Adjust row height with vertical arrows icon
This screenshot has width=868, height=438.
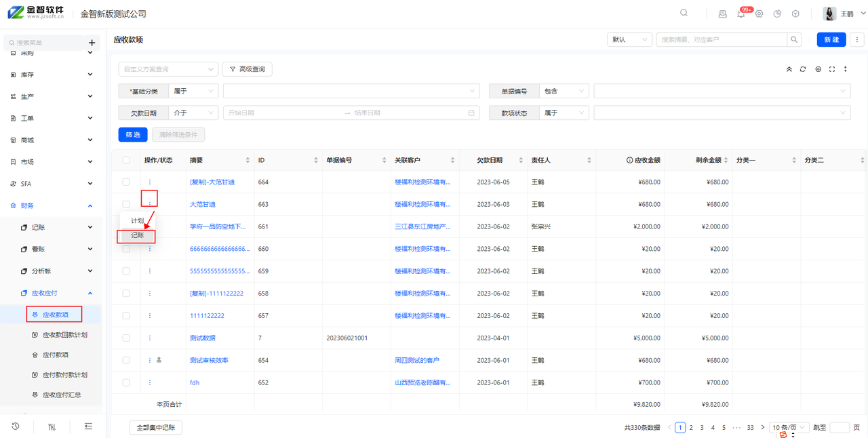tap(846, 69)
